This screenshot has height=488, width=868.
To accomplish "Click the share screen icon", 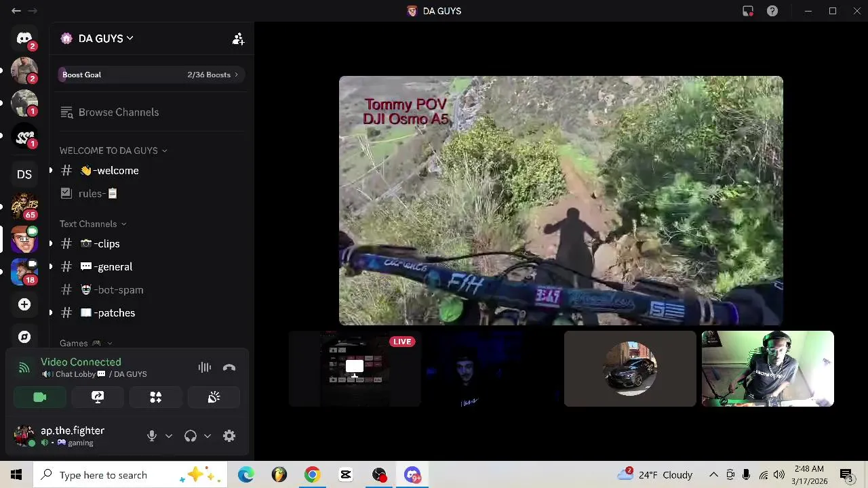I will [x=98, y=397].
